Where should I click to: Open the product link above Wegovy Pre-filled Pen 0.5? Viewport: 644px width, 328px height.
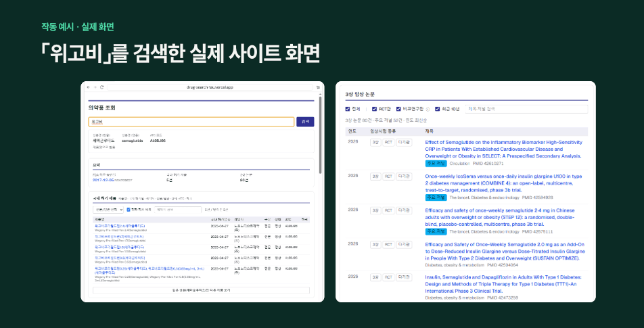tap(120, 258)
